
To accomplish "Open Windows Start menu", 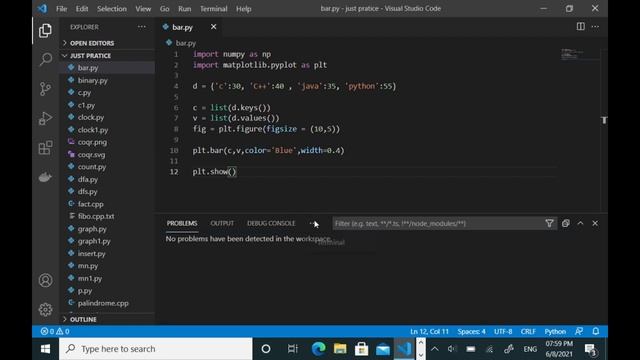I will coord(45,349).
